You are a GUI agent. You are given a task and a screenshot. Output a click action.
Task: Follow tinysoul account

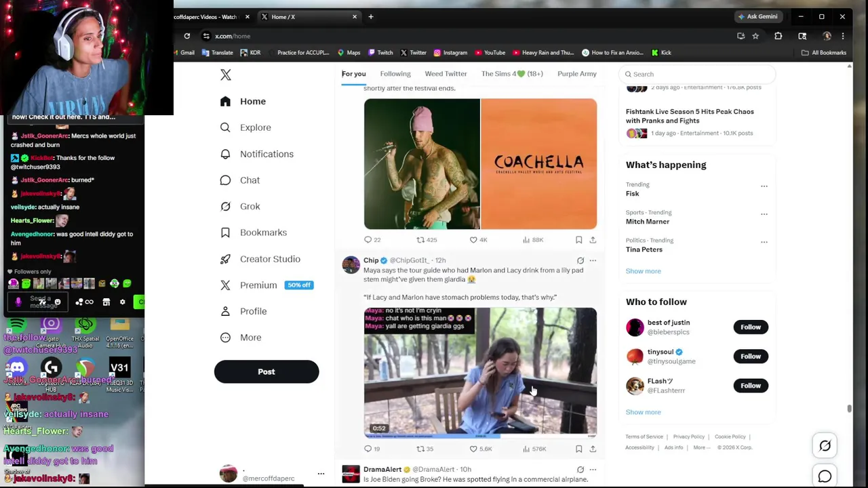pos(751,357)
